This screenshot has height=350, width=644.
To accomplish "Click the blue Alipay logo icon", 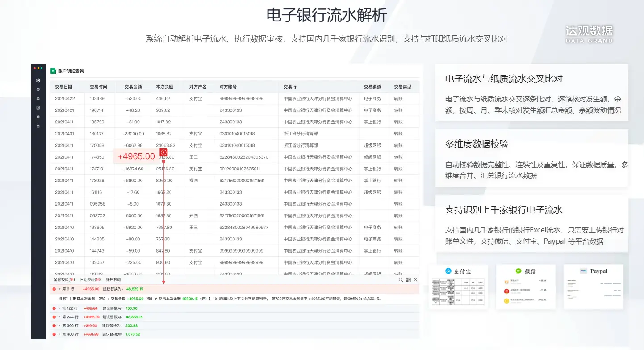I will 448,271.
